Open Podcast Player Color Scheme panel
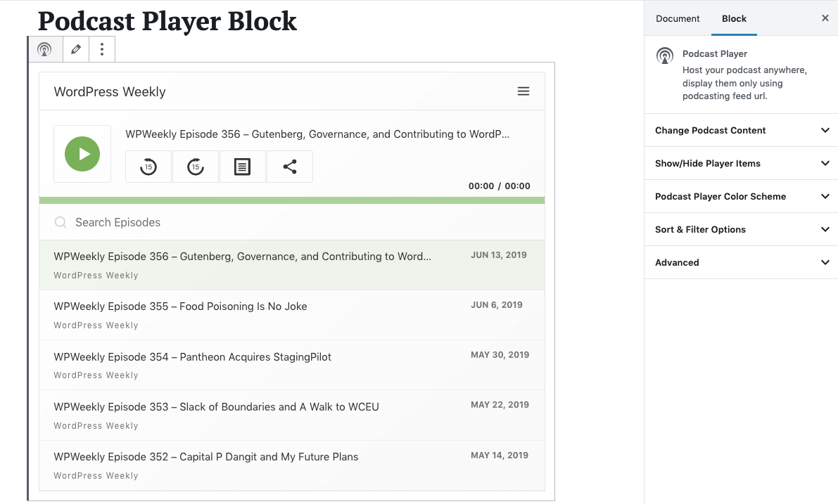The height and width of the screenshot is (504, 838). click(x=741, y=197)
